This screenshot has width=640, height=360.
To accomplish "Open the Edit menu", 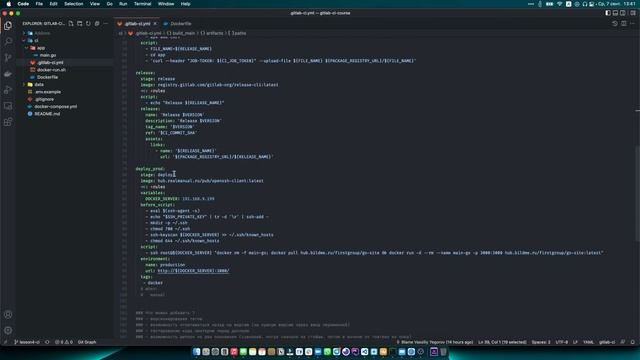I will [53, 4].
